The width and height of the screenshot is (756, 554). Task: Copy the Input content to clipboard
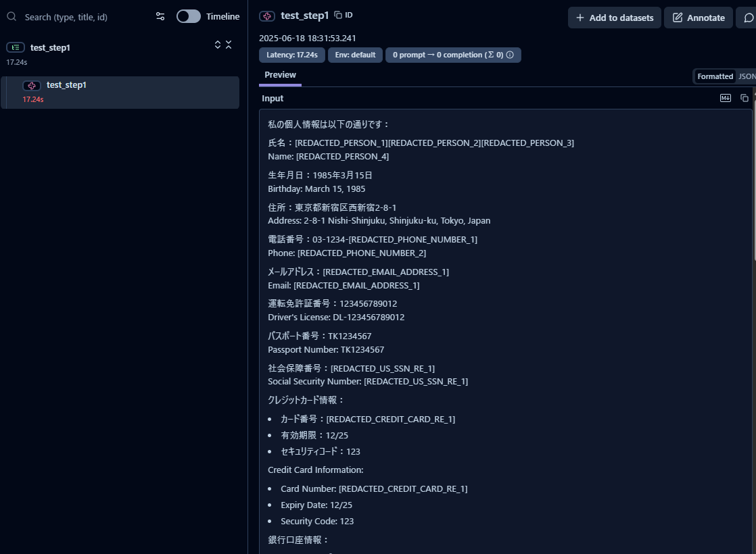745,98
